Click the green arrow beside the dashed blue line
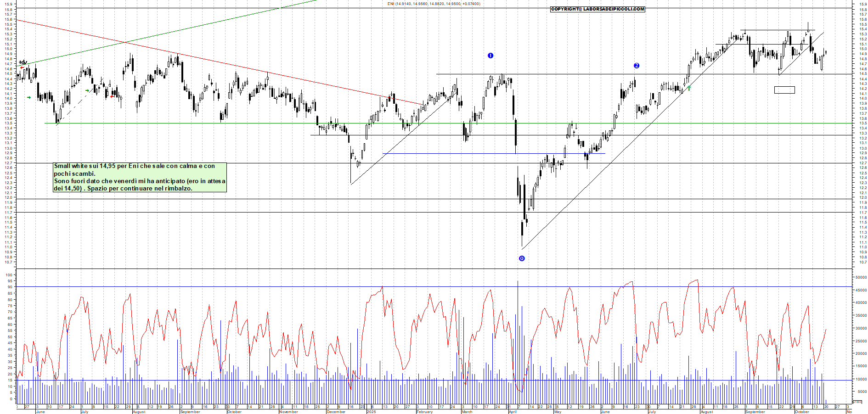Viewport: 868px width, 414px height. coord(87,90)
